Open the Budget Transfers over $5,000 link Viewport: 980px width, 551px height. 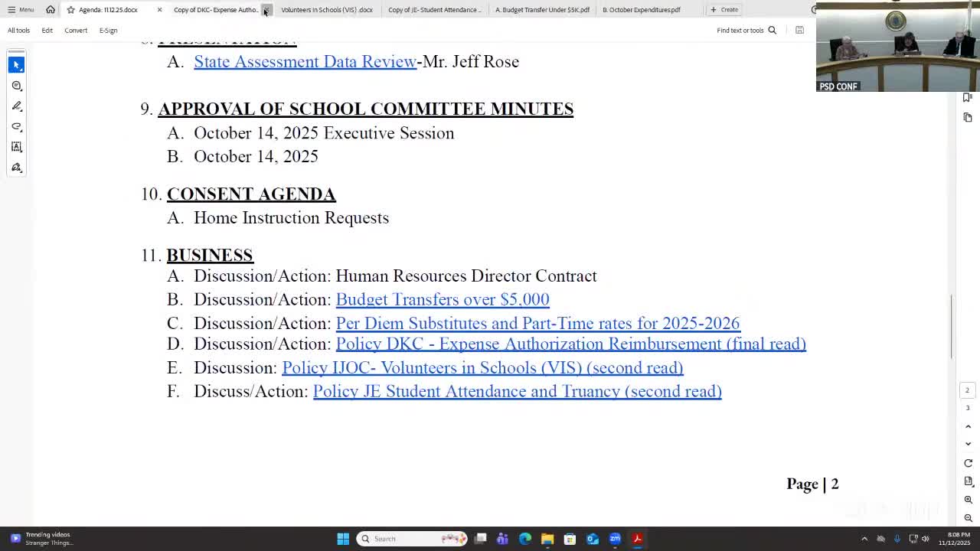tap(443, 299)
